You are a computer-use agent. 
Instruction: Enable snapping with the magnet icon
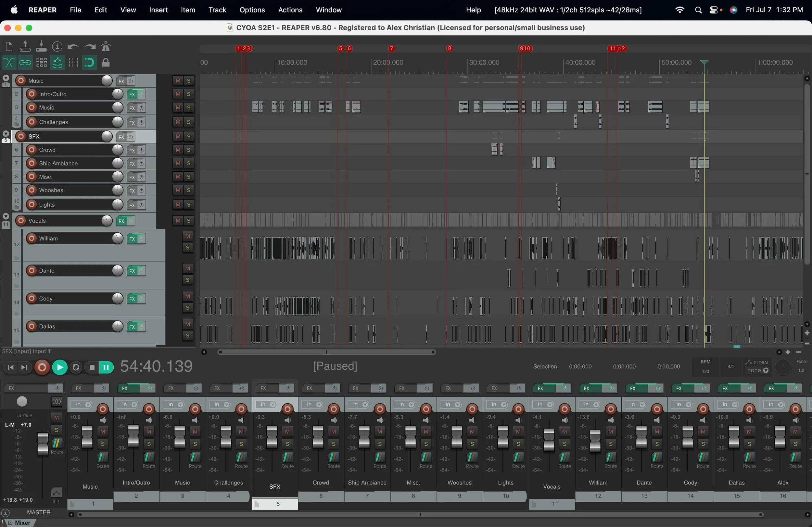[89, 62]
